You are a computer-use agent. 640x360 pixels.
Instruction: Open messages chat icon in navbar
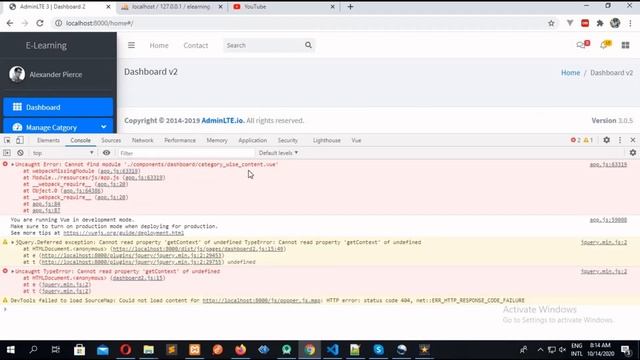point(581,45)
